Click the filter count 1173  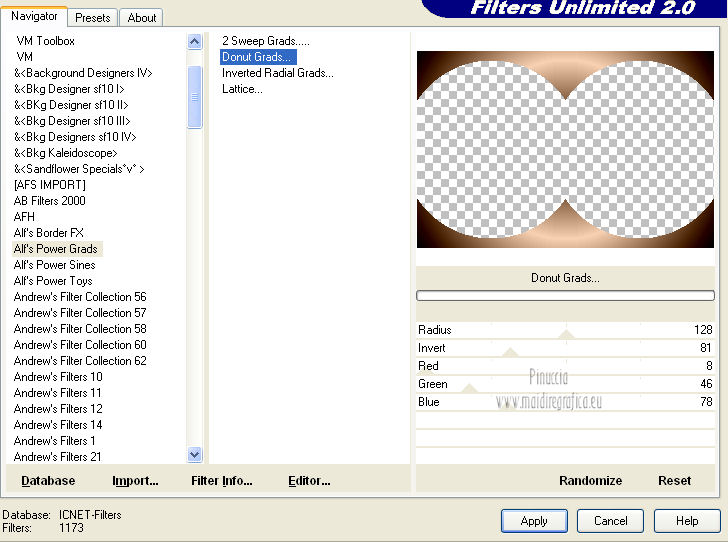click(x=72, y=528)
